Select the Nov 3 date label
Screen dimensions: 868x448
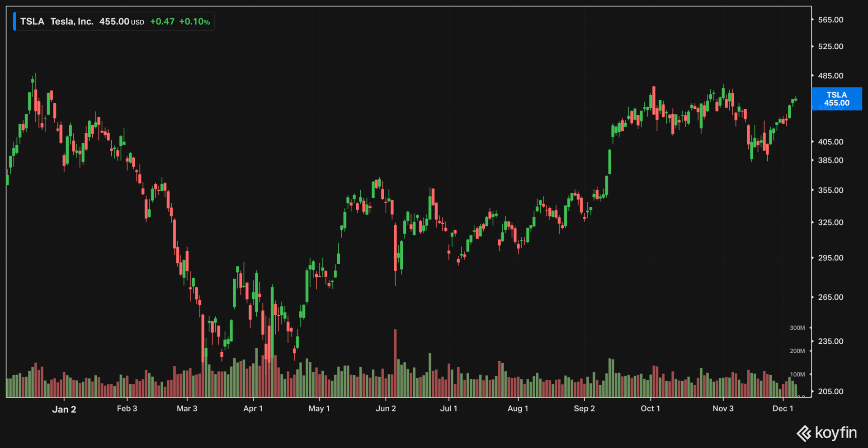coord(723,409)
